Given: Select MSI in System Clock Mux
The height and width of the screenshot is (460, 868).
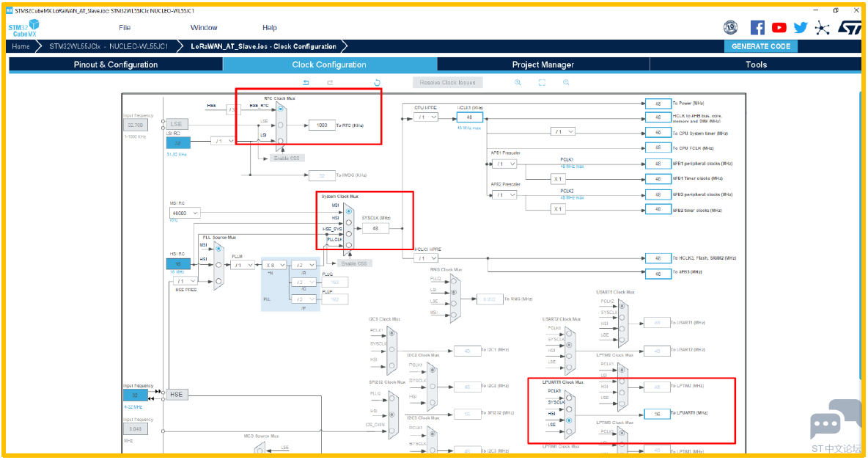Looking at the screenshot, I should tap(349, 211).
